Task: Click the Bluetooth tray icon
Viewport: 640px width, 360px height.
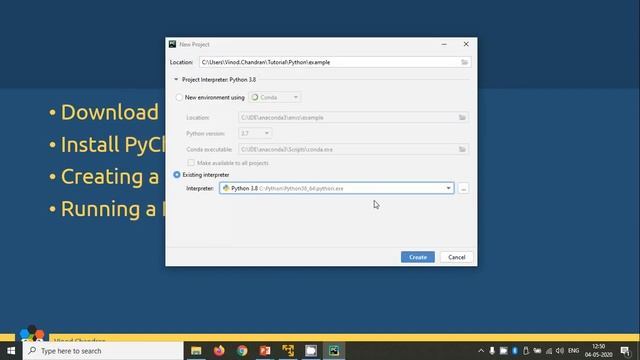Action: 515,351
